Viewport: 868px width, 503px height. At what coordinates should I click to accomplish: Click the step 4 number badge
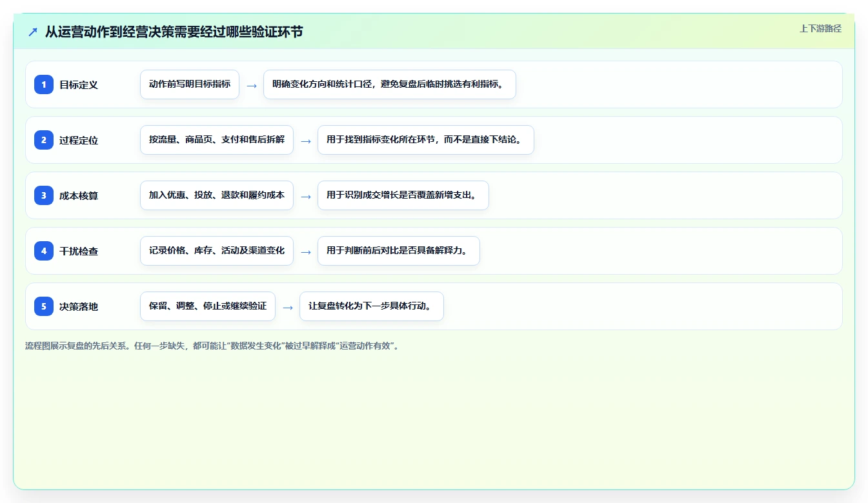click(x=44, y=251)
